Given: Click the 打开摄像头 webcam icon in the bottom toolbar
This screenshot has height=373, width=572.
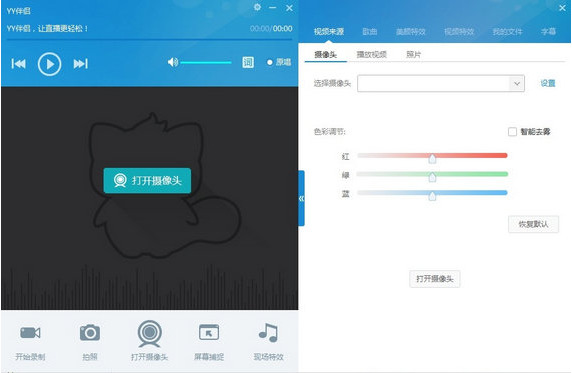Looking at the screenshot, I should point(149,334).
